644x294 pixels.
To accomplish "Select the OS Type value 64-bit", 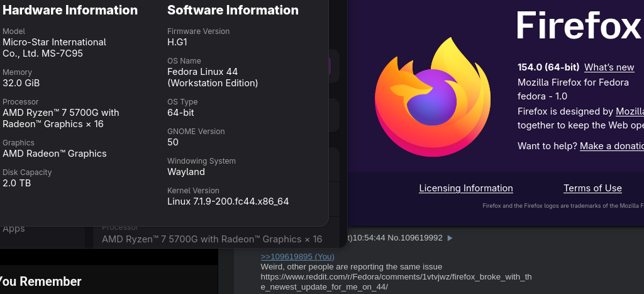I will tap(180, 113).
